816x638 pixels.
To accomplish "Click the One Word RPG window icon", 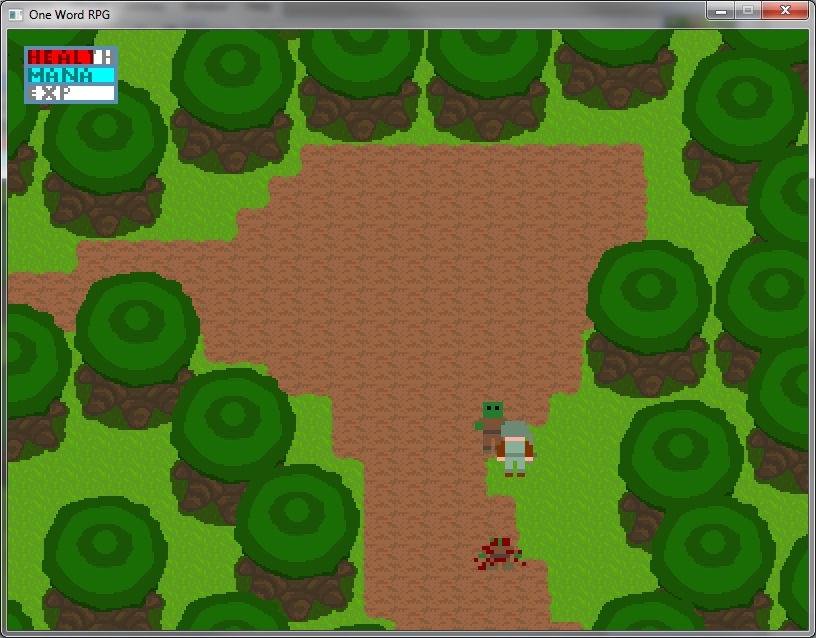I will 16,15.
